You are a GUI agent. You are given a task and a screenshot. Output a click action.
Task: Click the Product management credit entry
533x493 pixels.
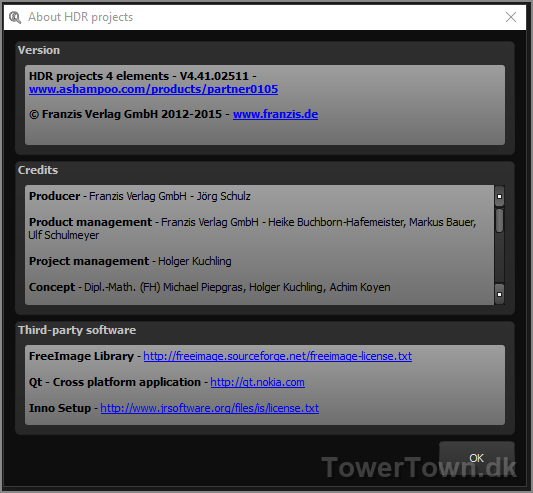tap(252, 228)
